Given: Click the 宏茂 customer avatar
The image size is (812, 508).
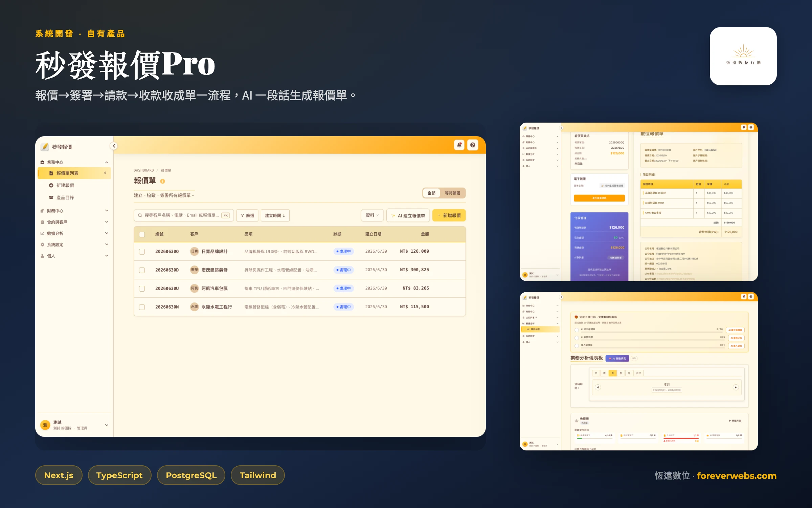Looking at the screenshot, I should tap(194, 270).
